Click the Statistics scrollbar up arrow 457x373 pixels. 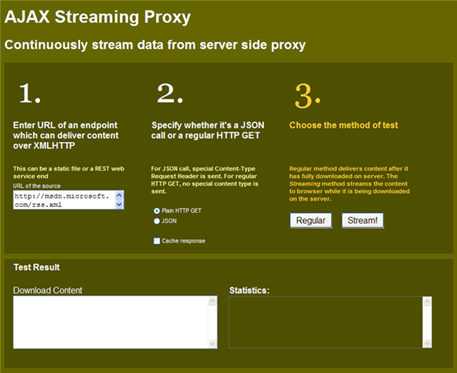click(427, 302)
